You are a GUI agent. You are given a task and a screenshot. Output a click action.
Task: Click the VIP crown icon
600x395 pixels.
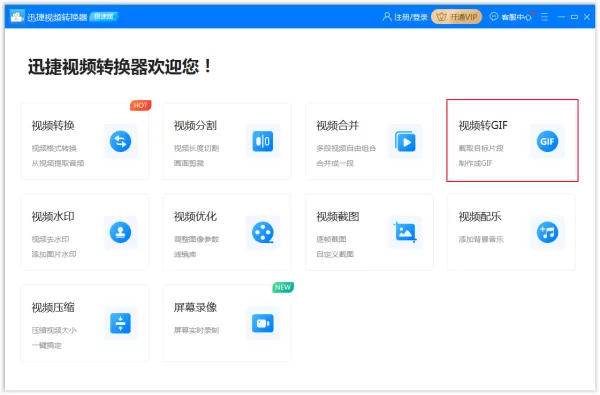tap(441, 17)
